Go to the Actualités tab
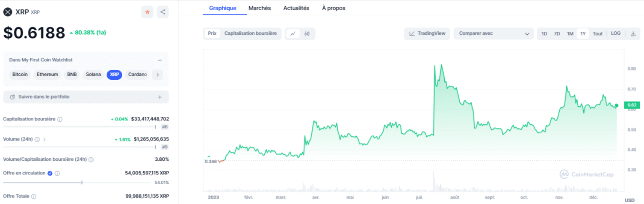644x204 pixels. pos(296,8)
